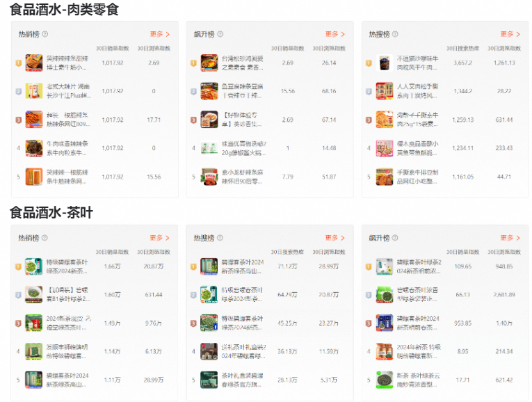Show more items in the 茶叶 热搜榜 panel
This screenshot has height=402, width=532.
pos(334,238)
